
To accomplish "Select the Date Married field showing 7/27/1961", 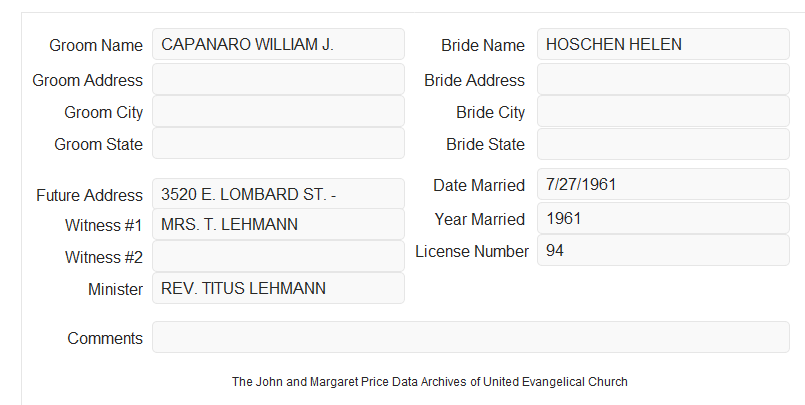I will pyautogui.click(x=663, y=184).
